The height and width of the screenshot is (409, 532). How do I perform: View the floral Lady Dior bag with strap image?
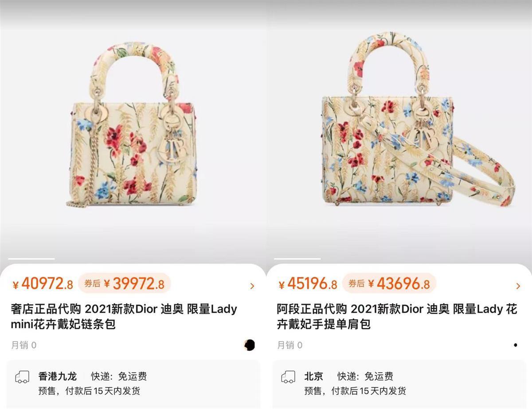[417, 120]
